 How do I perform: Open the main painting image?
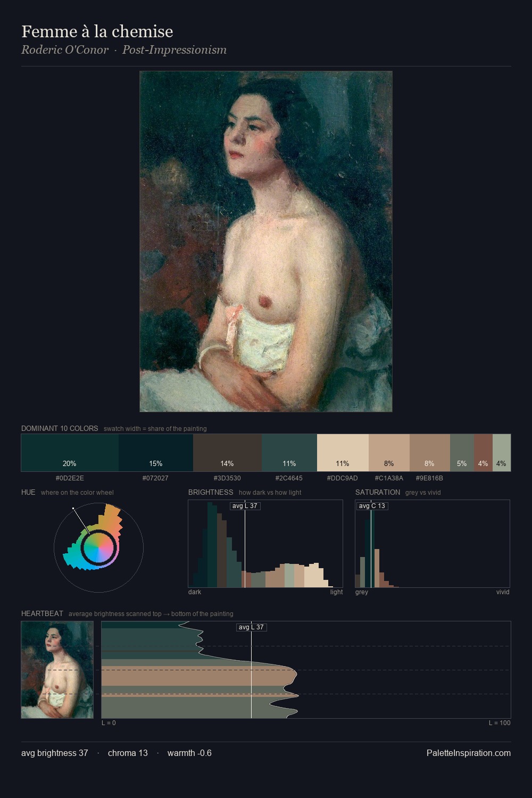point(266,242)
